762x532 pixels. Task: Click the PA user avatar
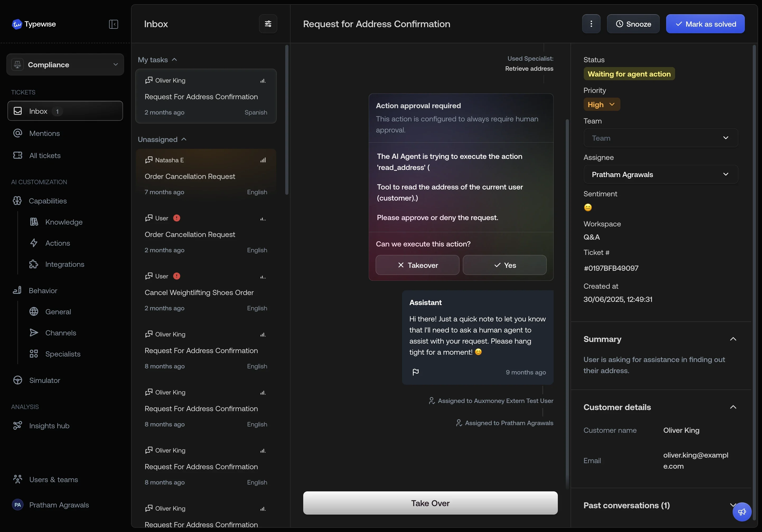(18, 505)
